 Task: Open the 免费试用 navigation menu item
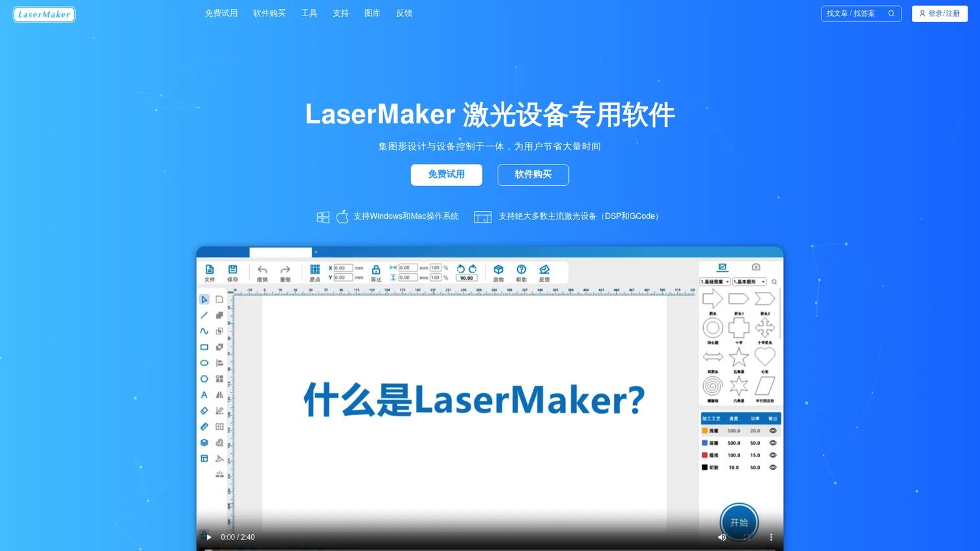point(221,13)
